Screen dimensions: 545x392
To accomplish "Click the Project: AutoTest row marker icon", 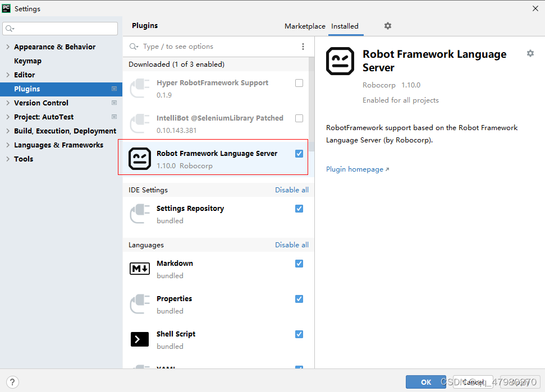I will coord(114,117).
